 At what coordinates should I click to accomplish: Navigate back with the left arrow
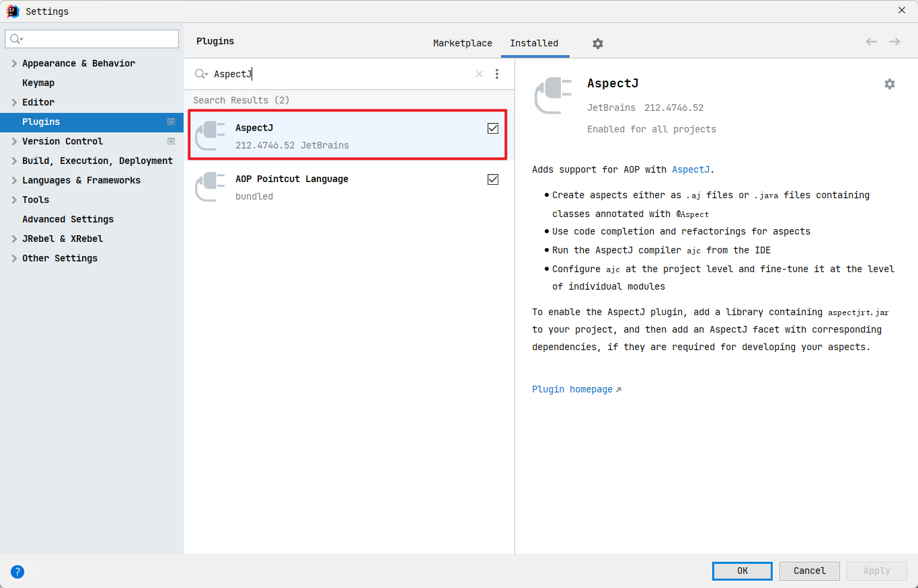point(871,42)
